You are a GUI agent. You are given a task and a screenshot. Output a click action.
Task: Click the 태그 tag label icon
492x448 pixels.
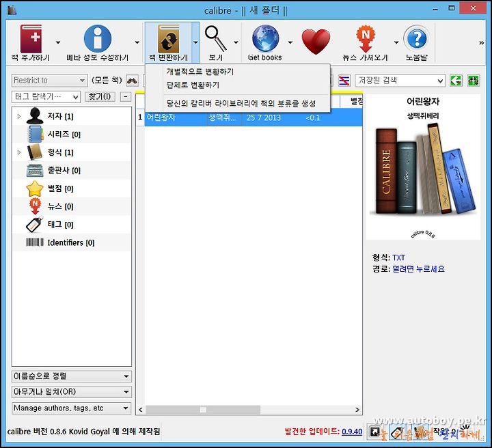point(35,225)
